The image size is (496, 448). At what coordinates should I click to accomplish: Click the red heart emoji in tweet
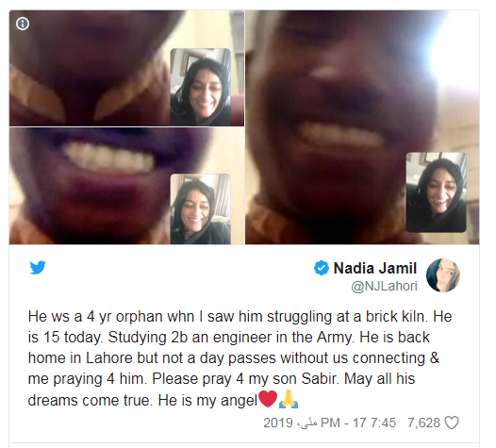(x=268, y=399)
